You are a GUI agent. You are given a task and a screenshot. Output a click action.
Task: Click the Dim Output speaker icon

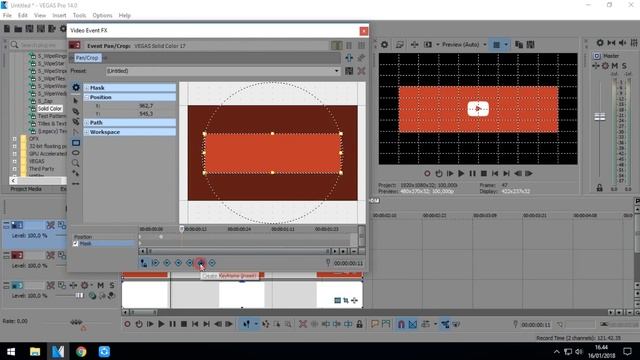[622, 42]
